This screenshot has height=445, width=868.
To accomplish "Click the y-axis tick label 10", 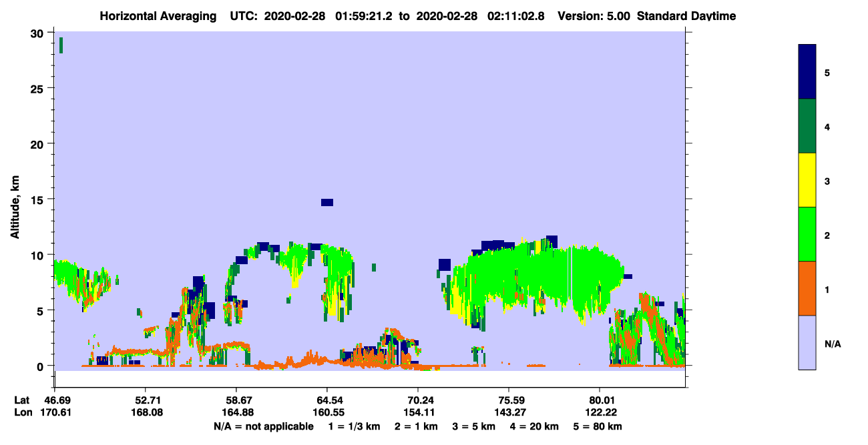I will [39, 255].
